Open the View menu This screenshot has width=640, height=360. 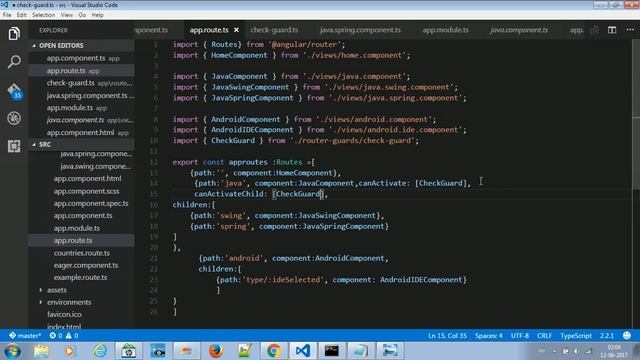coord(67,15)
